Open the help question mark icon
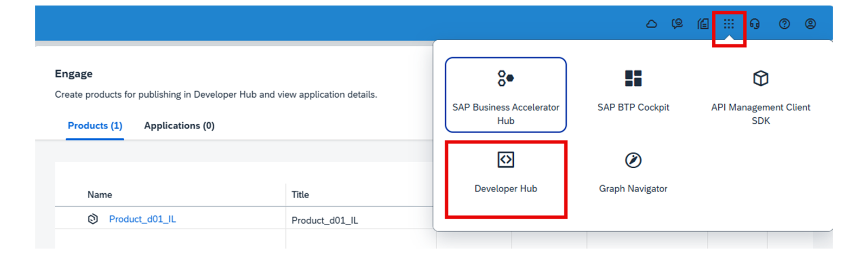The height and width of the screenshot is (254, 868). point(784,24)
